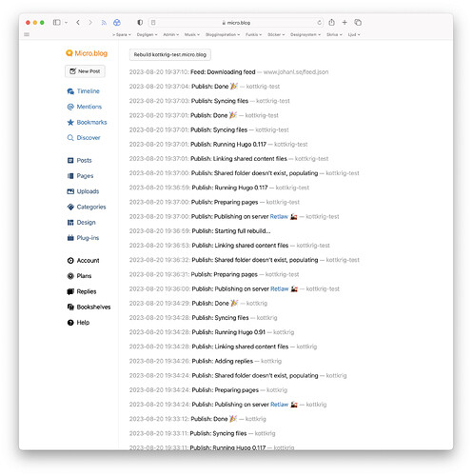Open the Designsystem bookmarks folder
The height and width of the screenshot is (476, 473).
click(305, 34)
